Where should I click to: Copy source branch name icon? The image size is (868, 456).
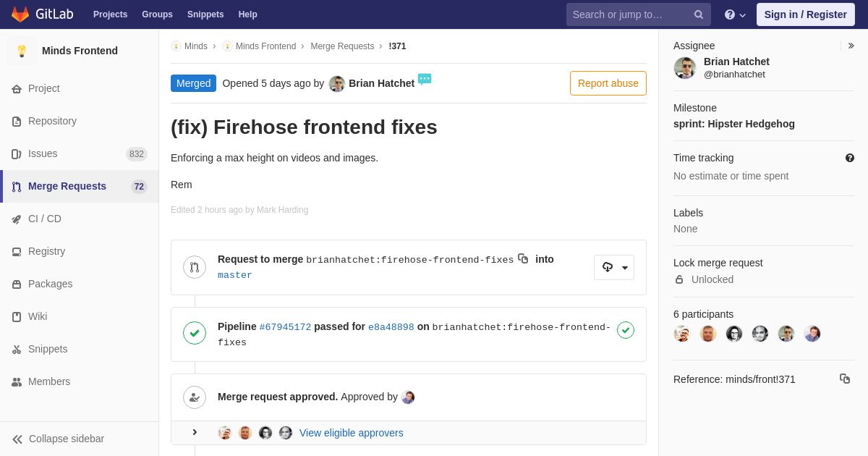(x=523, y=258)
